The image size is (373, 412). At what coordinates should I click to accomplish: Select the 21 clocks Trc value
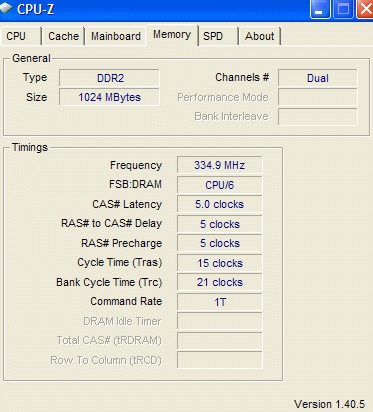point(220,282)
